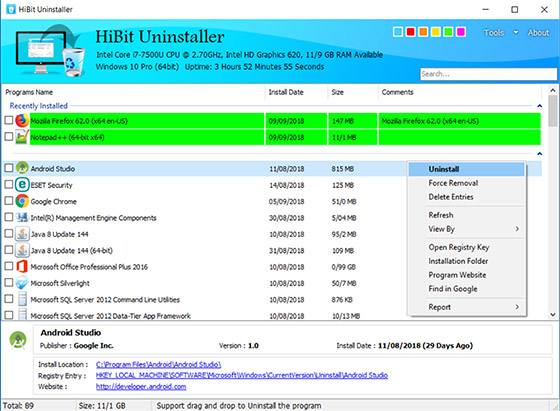Viewport: 560px width, 411px height.
Task: Pick the red color theme swatch
Action: [x=410, y=32]
